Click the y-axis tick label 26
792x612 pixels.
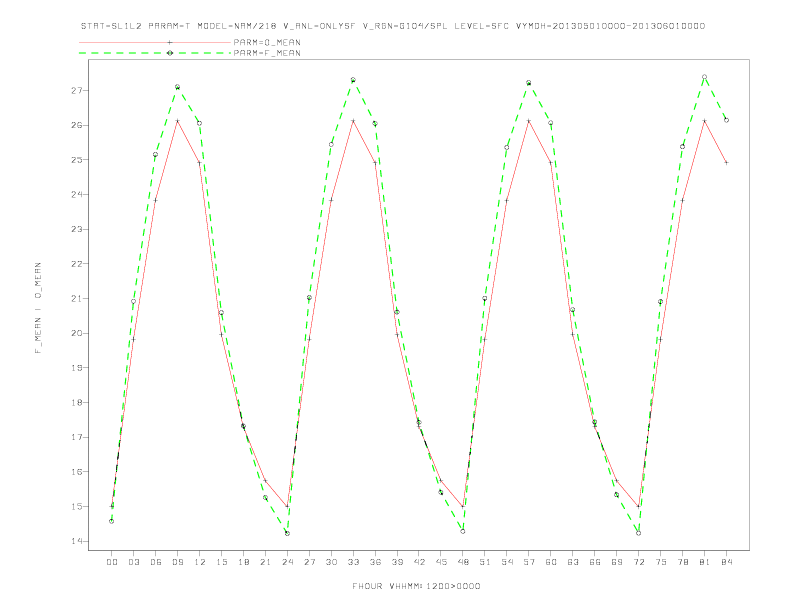pos(77,125)
